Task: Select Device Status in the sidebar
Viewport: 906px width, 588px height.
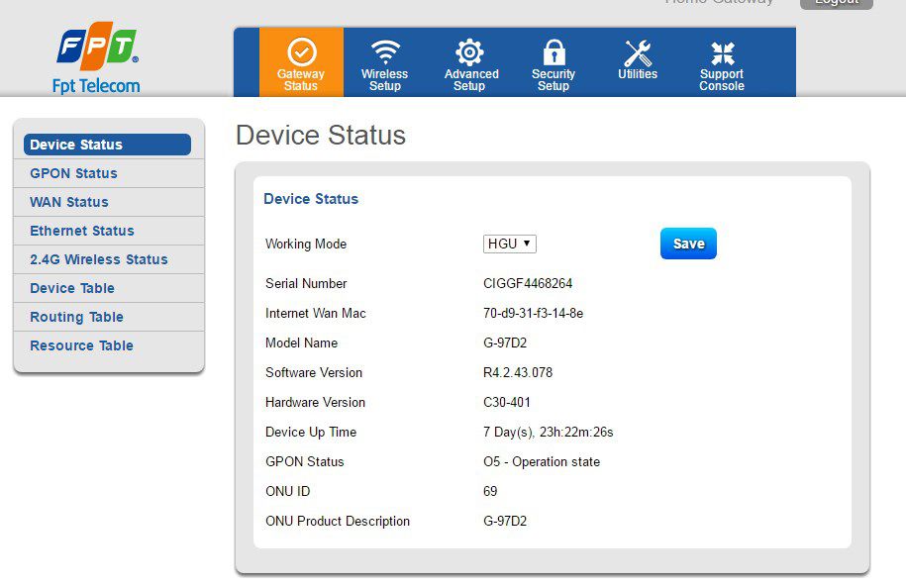Action: (107, 145)
